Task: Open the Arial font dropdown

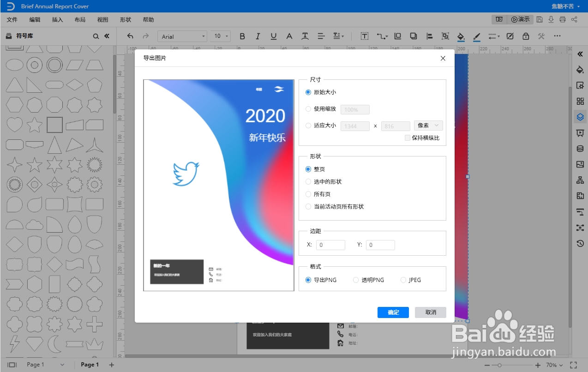Action: click(x=182, y=36)
